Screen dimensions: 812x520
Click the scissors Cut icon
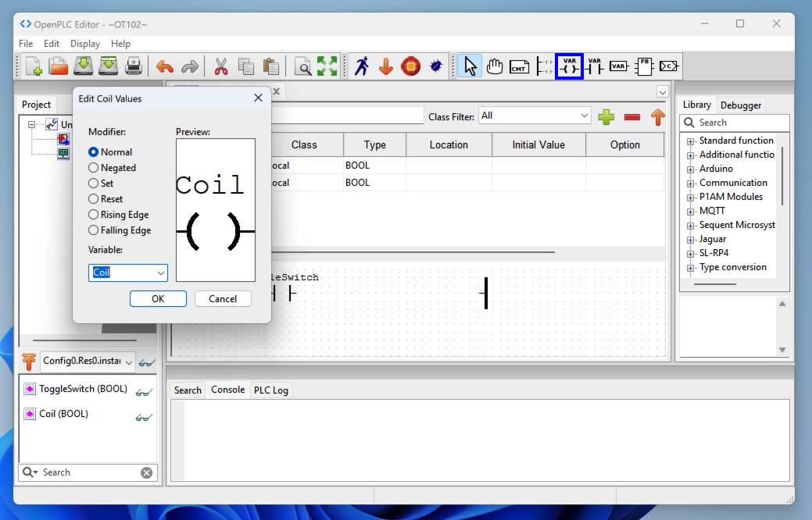tap(221, 66)
